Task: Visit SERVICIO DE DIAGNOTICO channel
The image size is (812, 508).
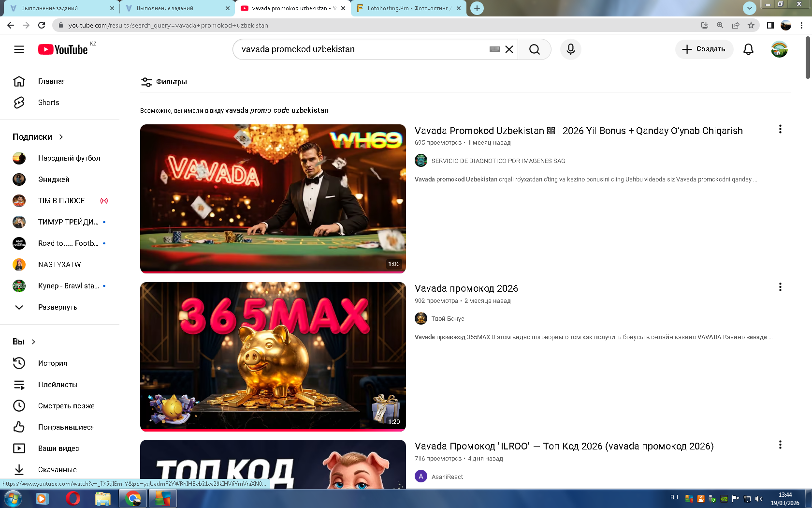Action: point(498,161)
